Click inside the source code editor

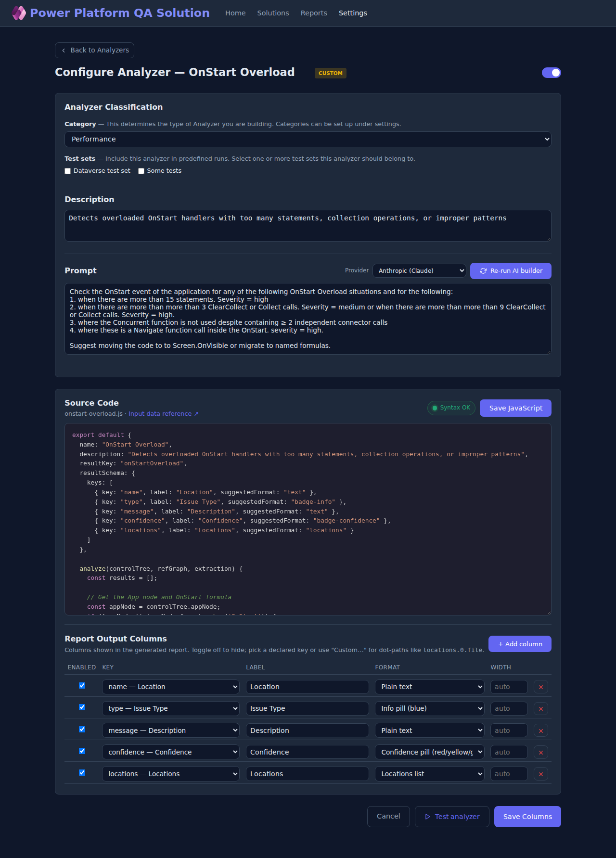coord(308,519)
